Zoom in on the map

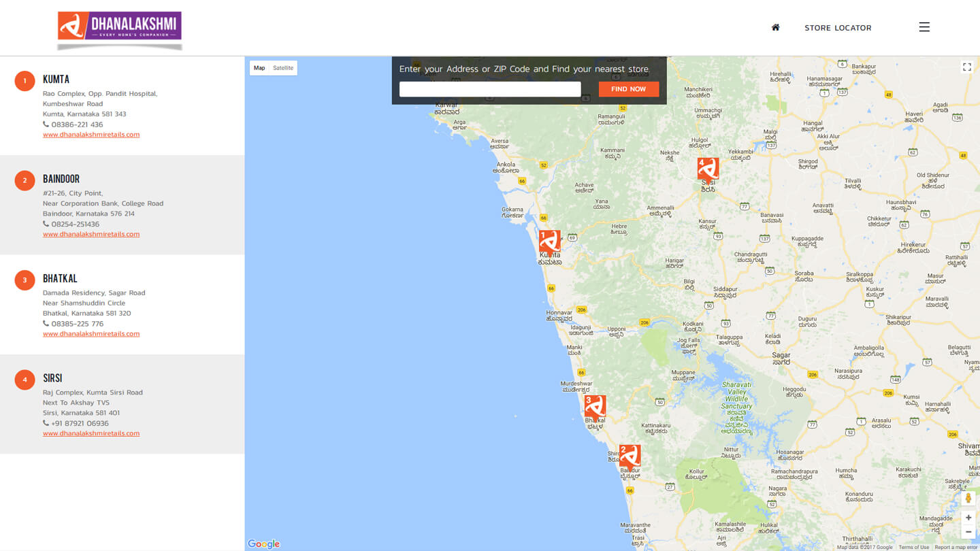(968, 518)
